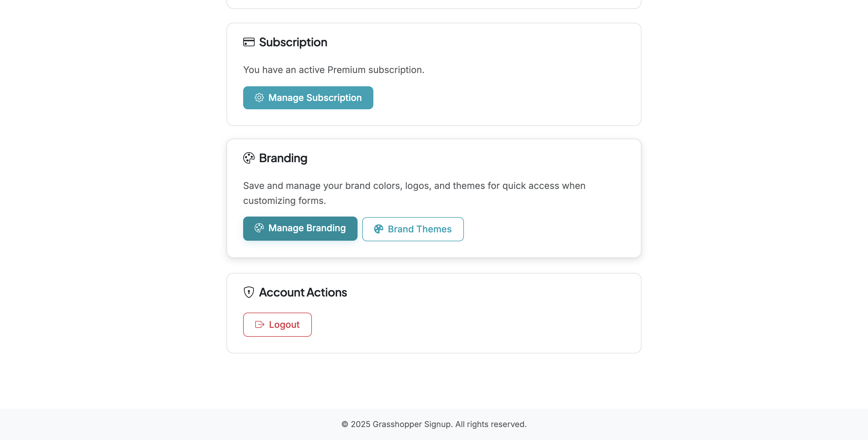The width and height of the screenshot is (868, 440).
Task: Click the palette icon inside Manage Branding button
Action: click(259, 228)
